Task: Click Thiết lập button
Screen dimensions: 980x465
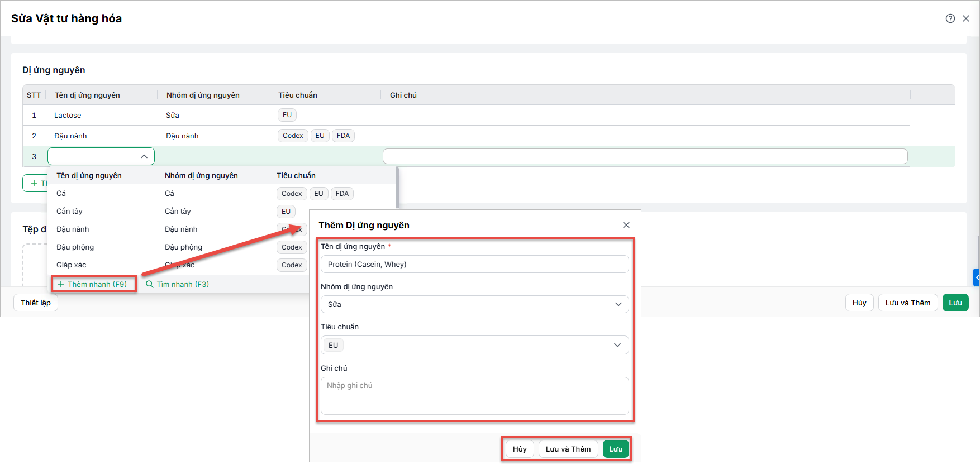Action: tap(36, 303)
